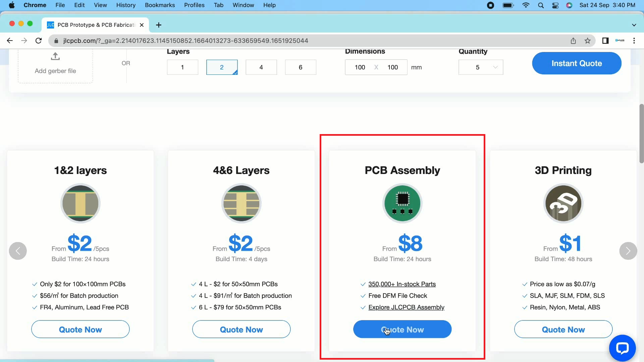The width and height of the screenshot is (644, 362).
Task: Click the battery status icon
Action: (508, 5)
